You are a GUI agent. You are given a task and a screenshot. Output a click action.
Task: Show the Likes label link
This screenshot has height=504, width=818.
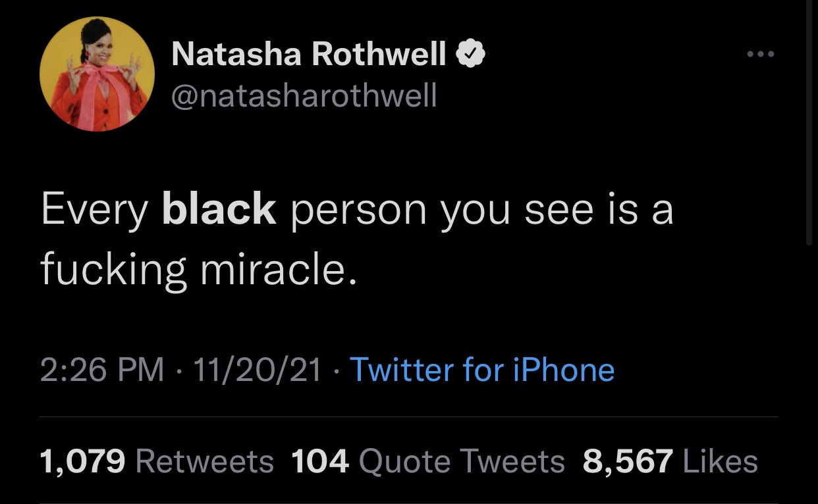click(721, 461)
